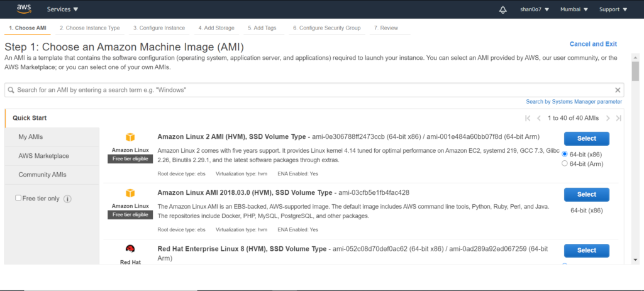Open the My AMIs category

coord(52,137)
